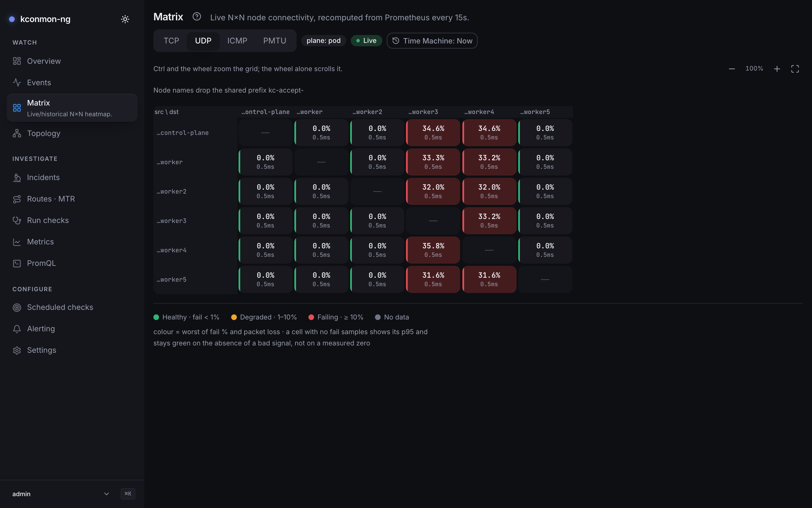This screenshot has width=812, height=508.
Task: Open the Incidents page
Action: 72,178
